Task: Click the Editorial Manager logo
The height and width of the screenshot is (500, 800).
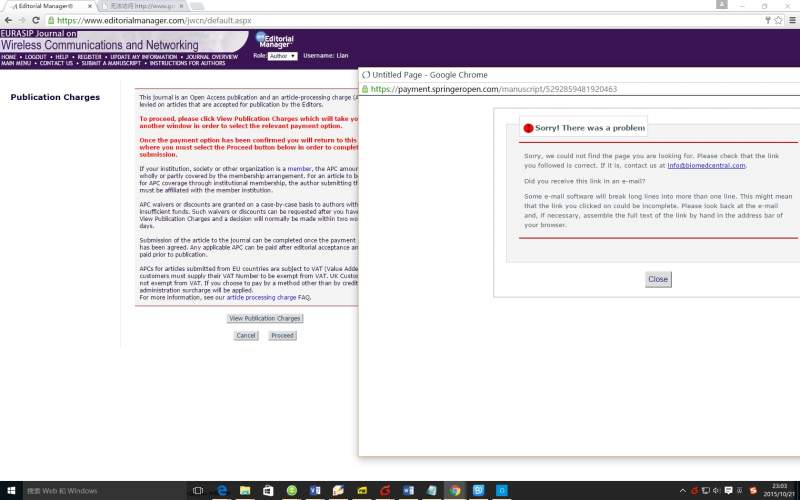Action: pos(274,41)
